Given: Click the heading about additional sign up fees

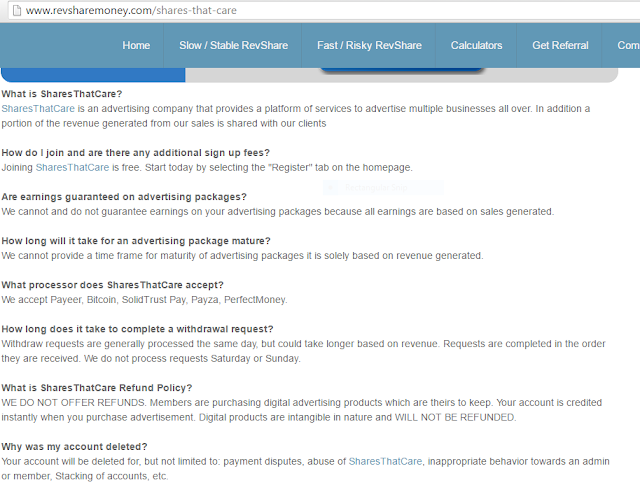Looking at the screenshot, I should point(136,153).
